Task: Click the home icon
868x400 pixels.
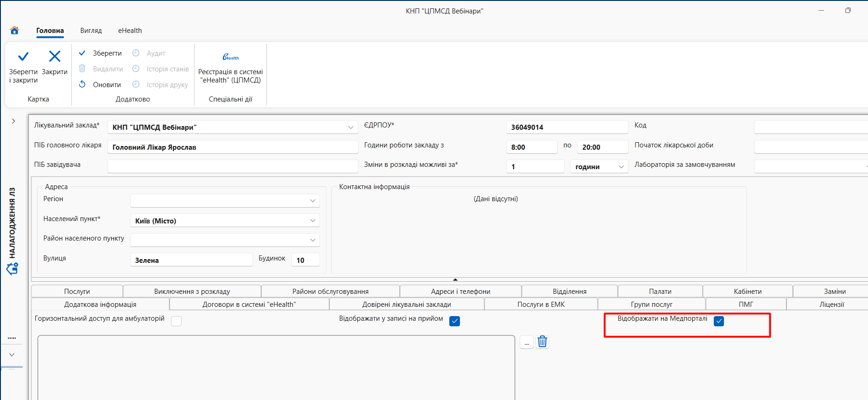Action: [14, 30]
